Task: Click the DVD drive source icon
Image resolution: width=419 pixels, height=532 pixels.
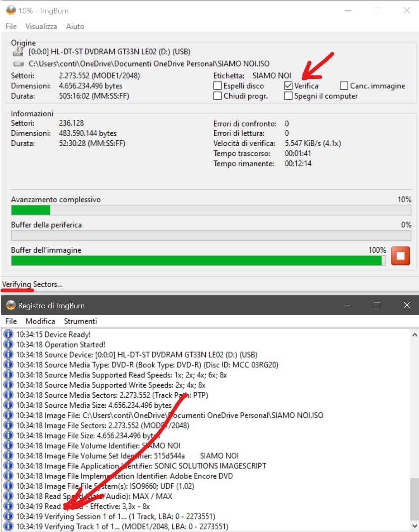Action: (x=18, y=52)
